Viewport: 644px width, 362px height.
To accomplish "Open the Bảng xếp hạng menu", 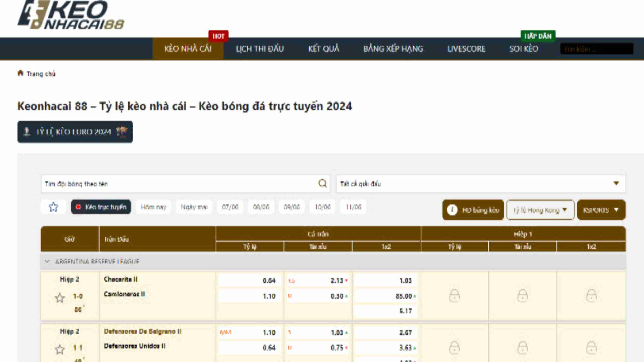I will [x=393, y=49].
